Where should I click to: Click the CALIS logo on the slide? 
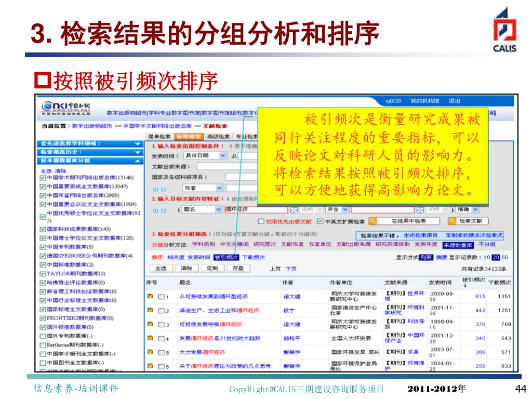coord(505,30)
